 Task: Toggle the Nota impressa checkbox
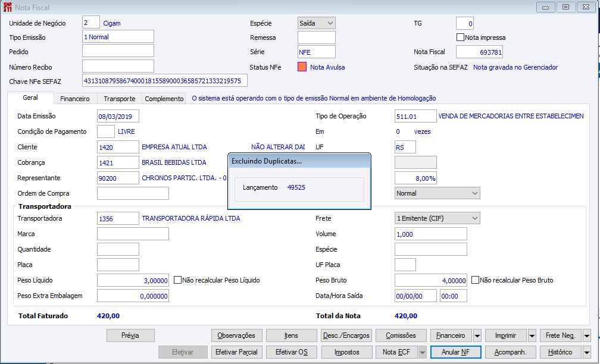click(x=460, y=37)
